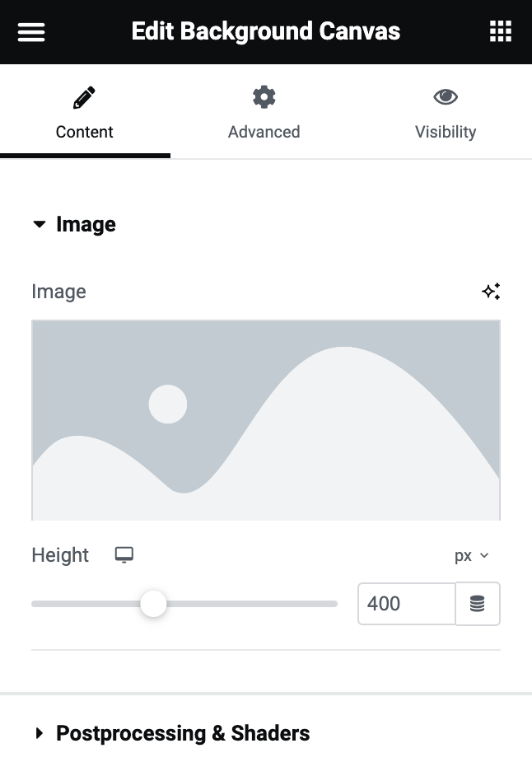Choose an image via placeholder thumbnail

click(x=266, y=420)
